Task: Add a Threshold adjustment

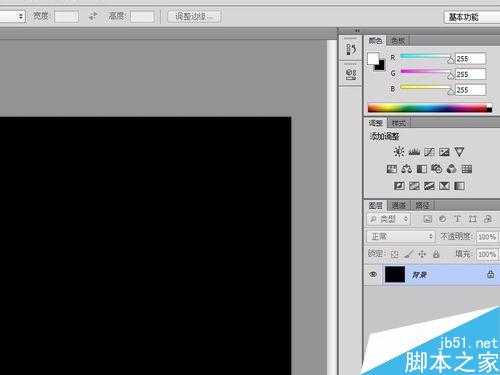Action: point(429,186)
